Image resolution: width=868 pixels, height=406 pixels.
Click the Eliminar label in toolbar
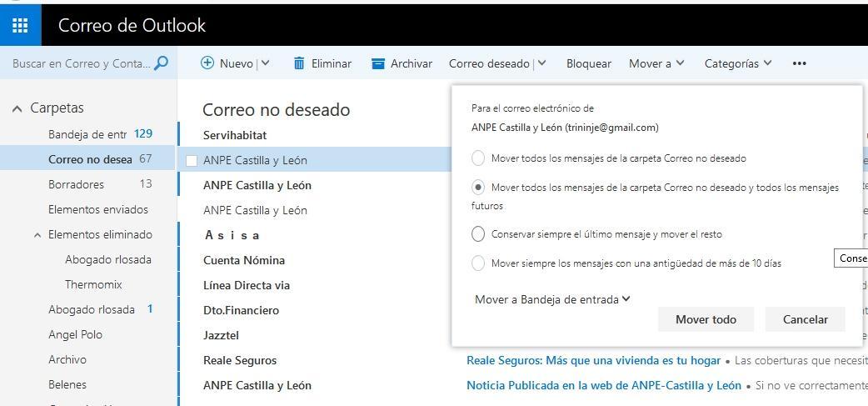pyautogui.click(x=332, y=63)
